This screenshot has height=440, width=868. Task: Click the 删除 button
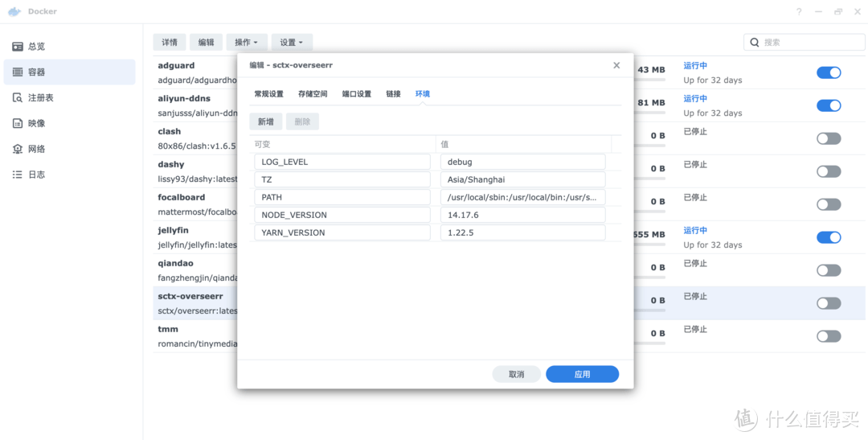[302, 122]
